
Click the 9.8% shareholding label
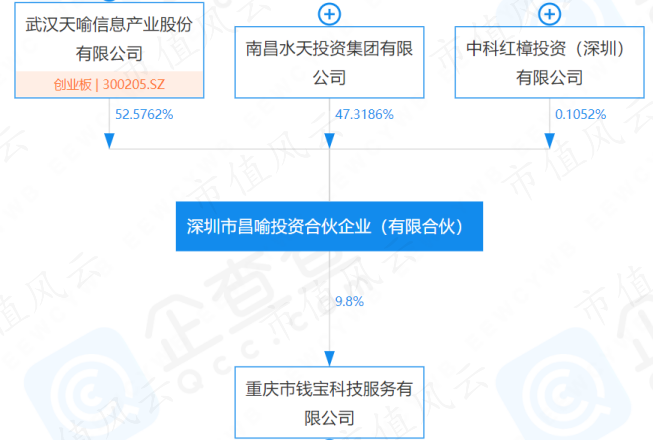[349, 301]
